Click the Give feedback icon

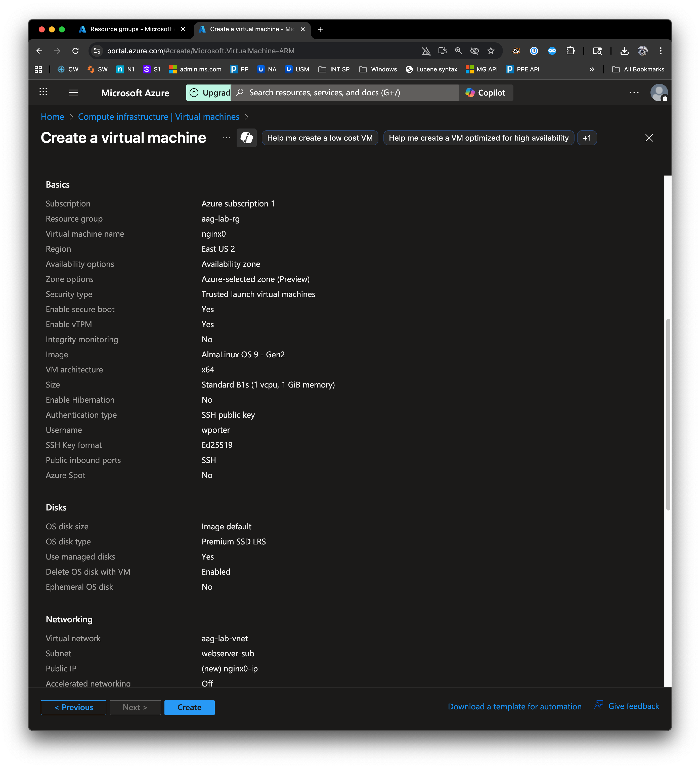pos(599,705)
